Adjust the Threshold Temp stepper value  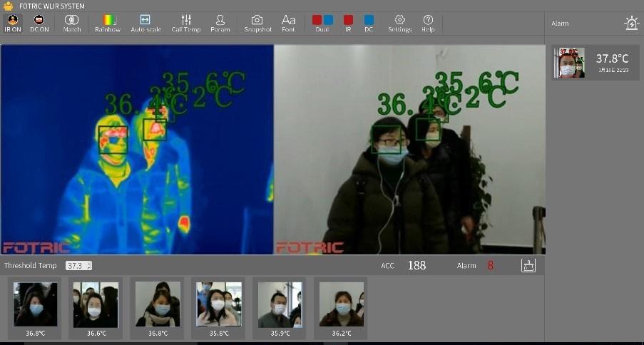click(x=88, y=266)
